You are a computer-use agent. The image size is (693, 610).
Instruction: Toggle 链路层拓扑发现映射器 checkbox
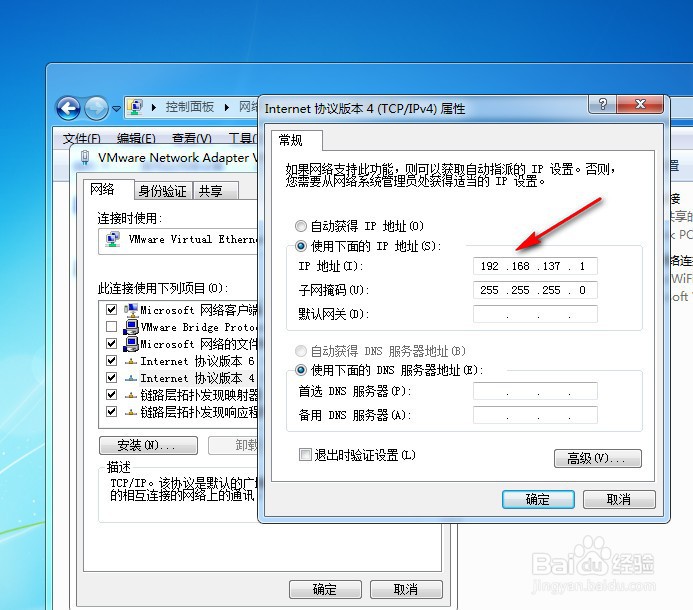point(111,395)
